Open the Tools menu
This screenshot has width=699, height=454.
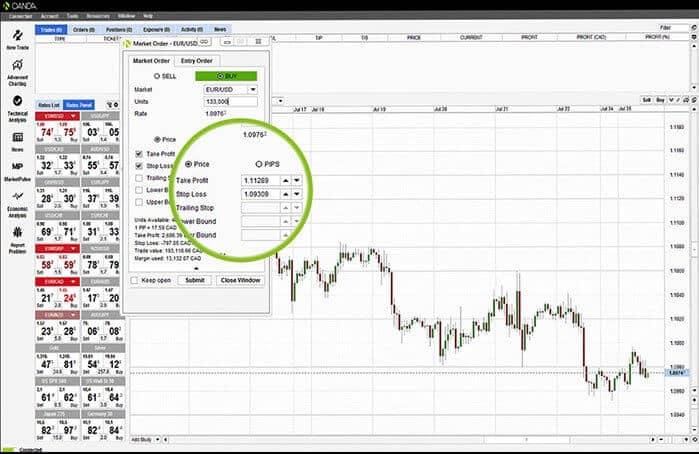click(73, 16)
